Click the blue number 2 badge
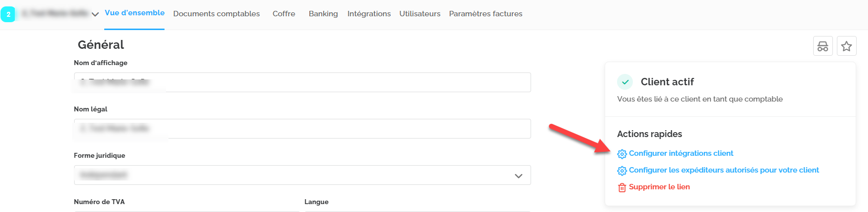 [x=8, y=14]
